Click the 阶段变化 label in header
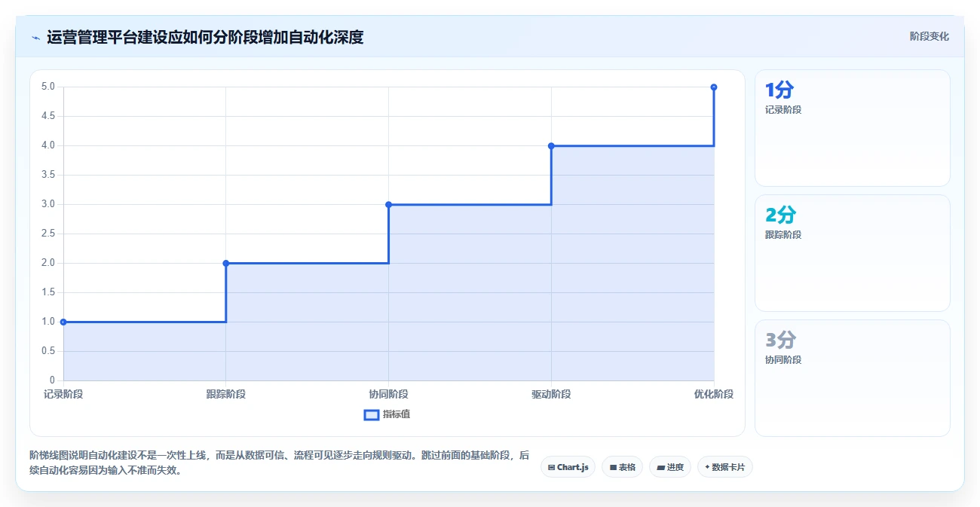This screenshot has height=507, width=980. (929, 36)
